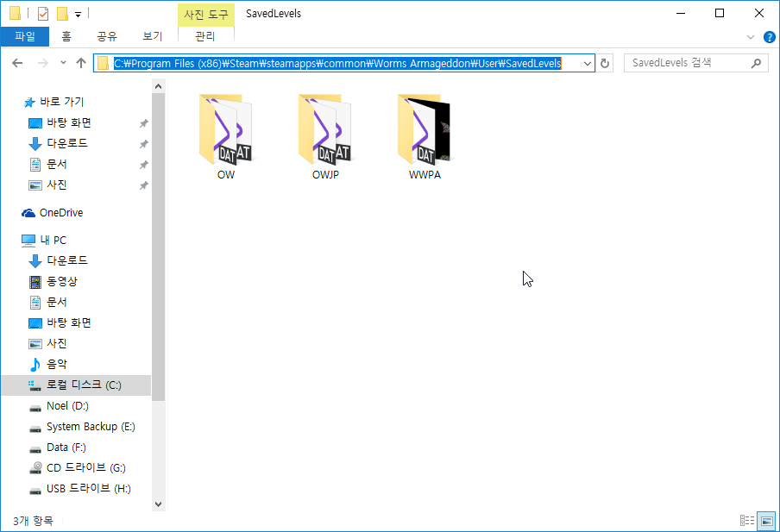This screenshot has height=532, width=780.
Task: Click navigation pane scroll up arrow
Action: (x=158, y=86)
